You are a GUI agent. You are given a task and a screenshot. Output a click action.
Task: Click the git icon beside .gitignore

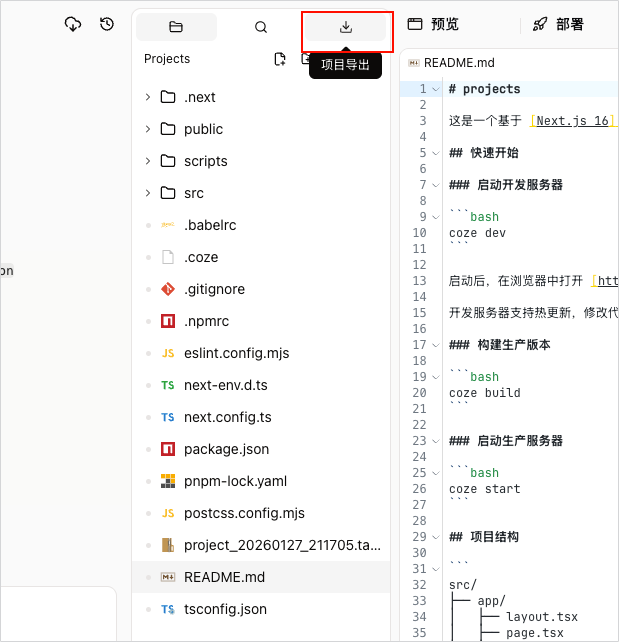point(168,289)
